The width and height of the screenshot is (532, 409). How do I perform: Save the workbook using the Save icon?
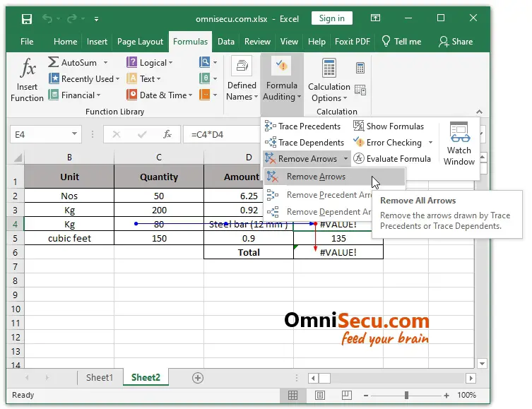(26, 18)
